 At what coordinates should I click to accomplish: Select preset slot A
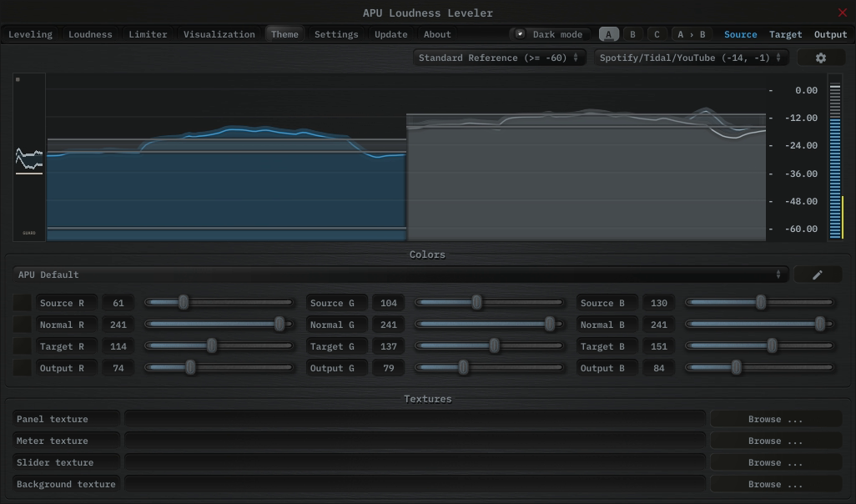(609, 34)
